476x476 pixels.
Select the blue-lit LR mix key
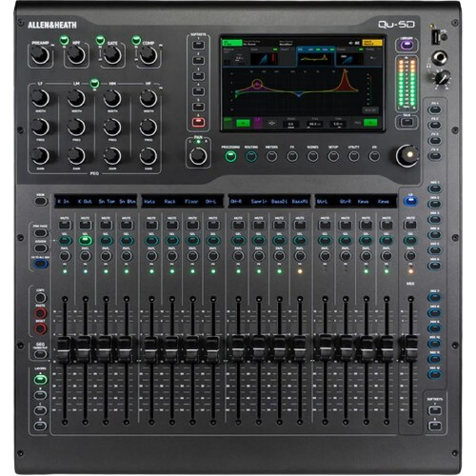[410, 201]
